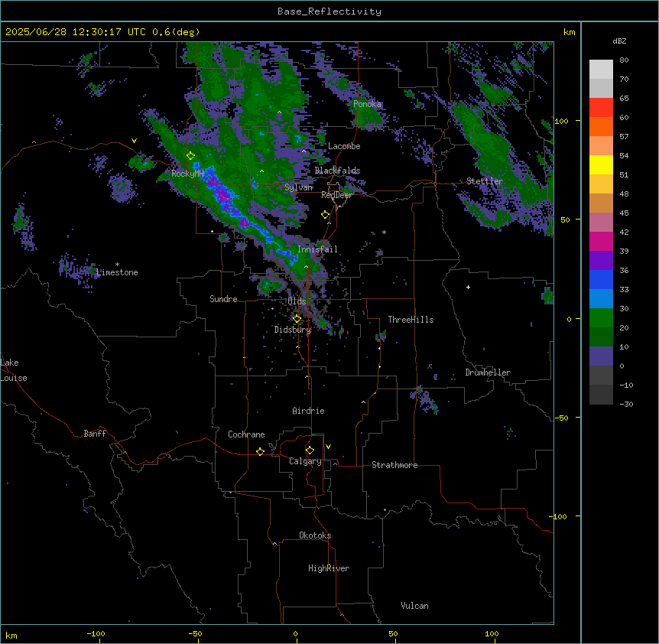Click the Blackfalds town label
Viewport: 659px width, 644px height.
(x=337, y=171)
